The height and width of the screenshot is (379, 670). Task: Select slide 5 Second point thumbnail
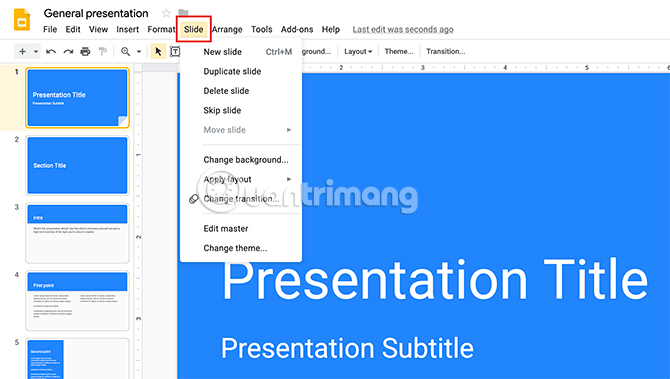coord(77,359)
